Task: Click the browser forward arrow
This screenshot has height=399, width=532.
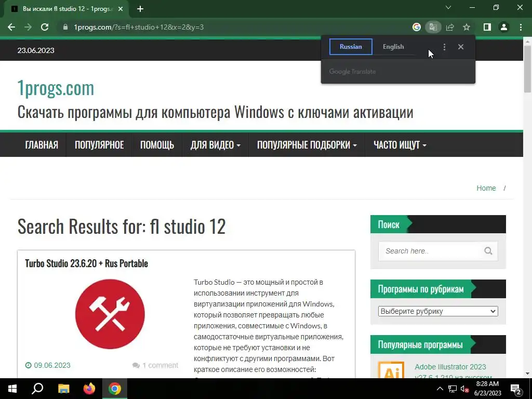Action: click(28, 27)
